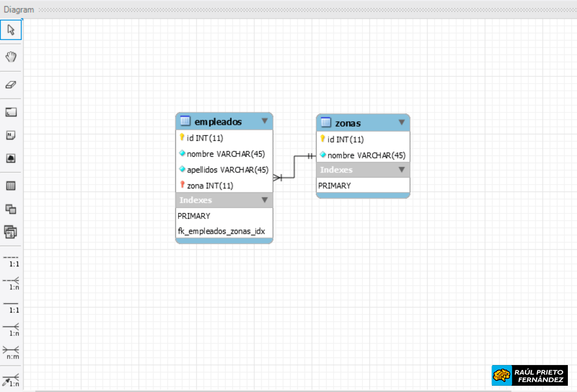Click the insert image tool
The width and height of the screenshot is (577, 392).
click(x=11, y=158)
